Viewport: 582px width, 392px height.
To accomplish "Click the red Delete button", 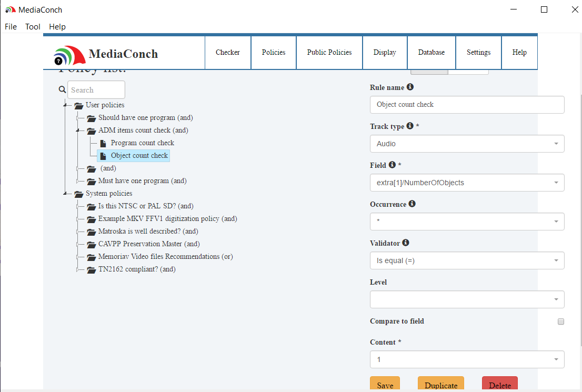I will click(499, 384).
